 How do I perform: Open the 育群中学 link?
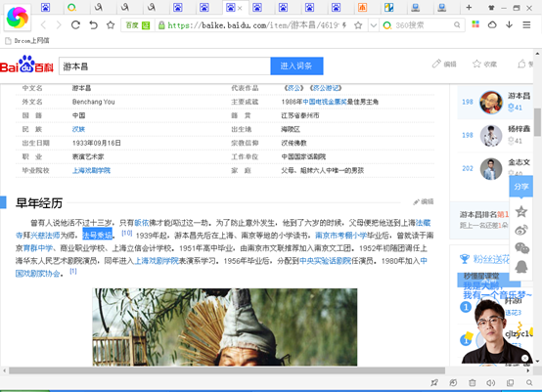coord(38,248)
